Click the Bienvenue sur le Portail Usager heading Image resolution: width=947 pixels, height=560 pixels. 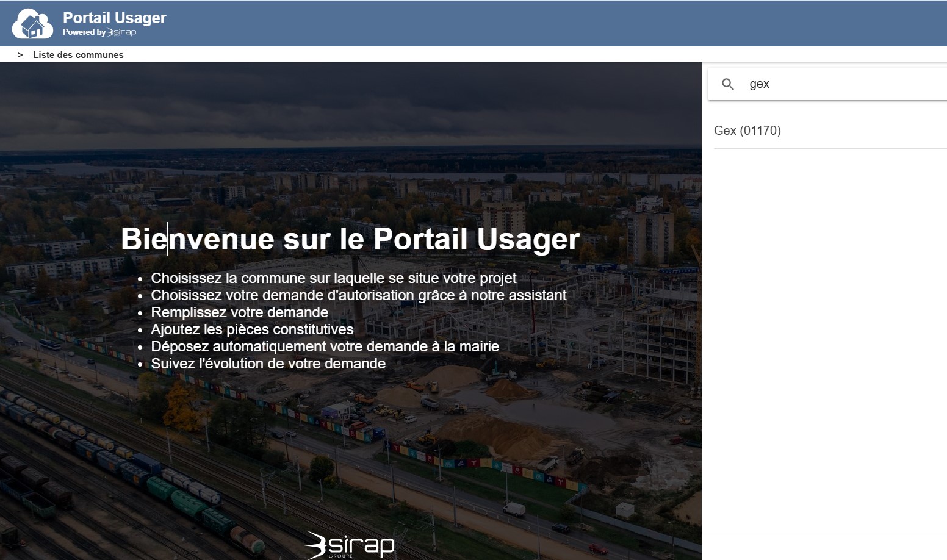[x=350, y=239]
